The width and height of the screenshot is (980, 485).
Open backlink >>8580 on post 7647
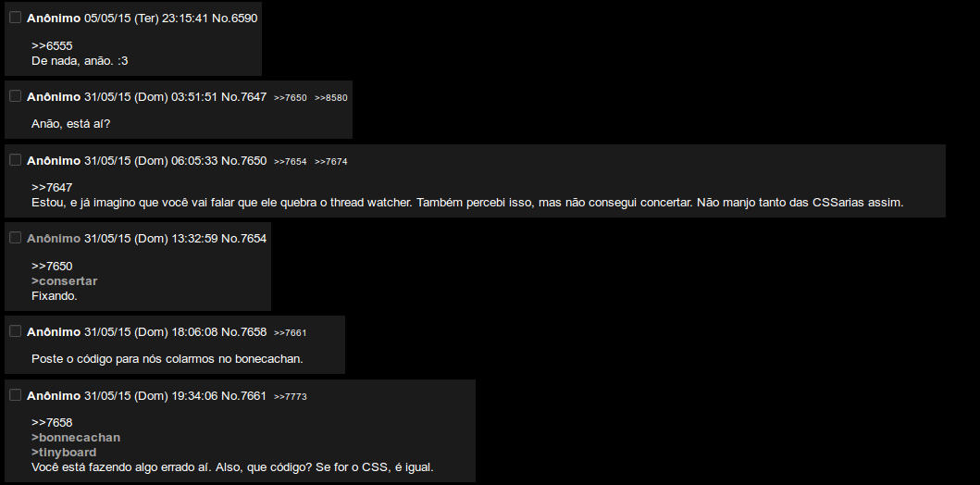click(x=330, y=97)
